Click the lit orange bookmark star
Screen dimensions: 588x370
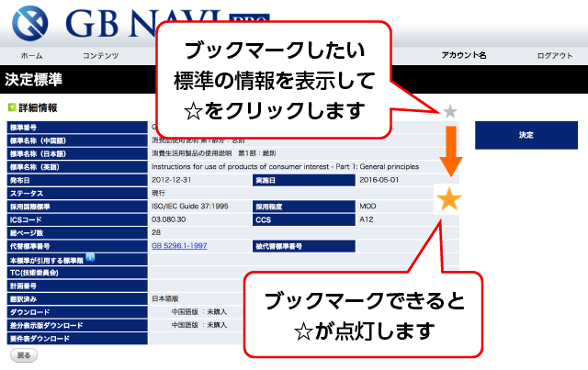click(x=449, y=199)
